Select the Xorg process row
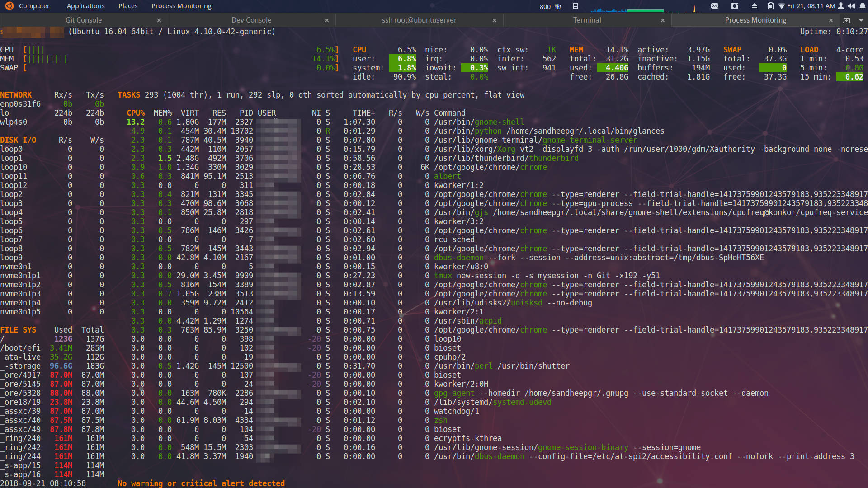The height and width of the screenshot is (488, 868). 497,149
